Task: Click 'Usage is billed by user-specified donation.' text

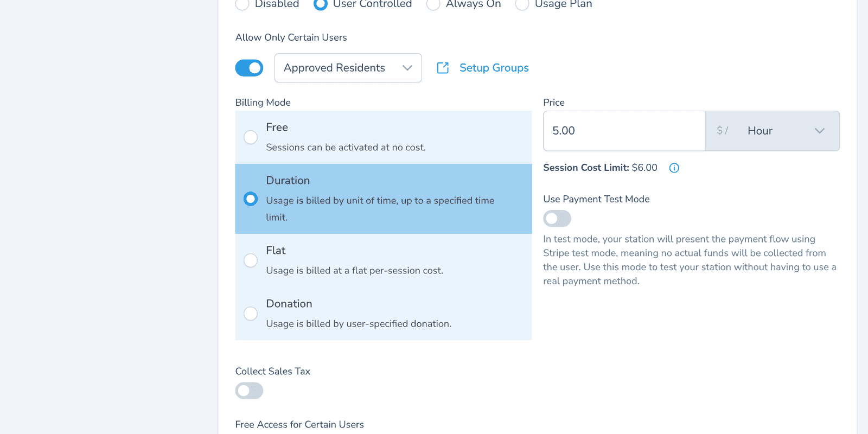Action: pyautogui.click(x=359, y=324)
